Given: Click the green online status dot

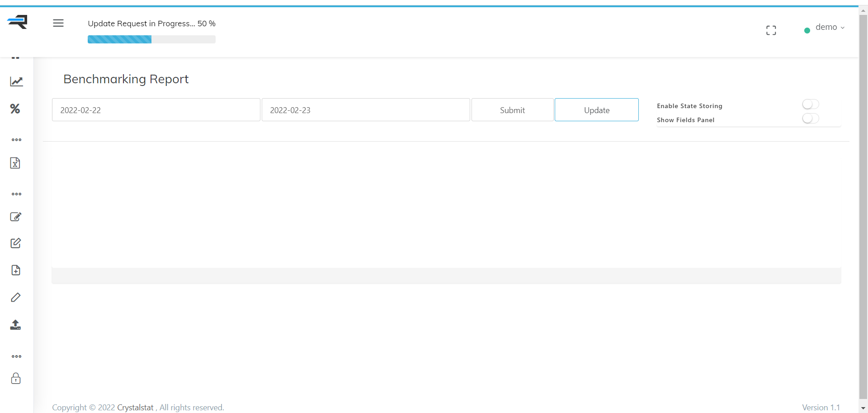Looking at the screenshot, I should pyautogui.click(x=807, y=31).
